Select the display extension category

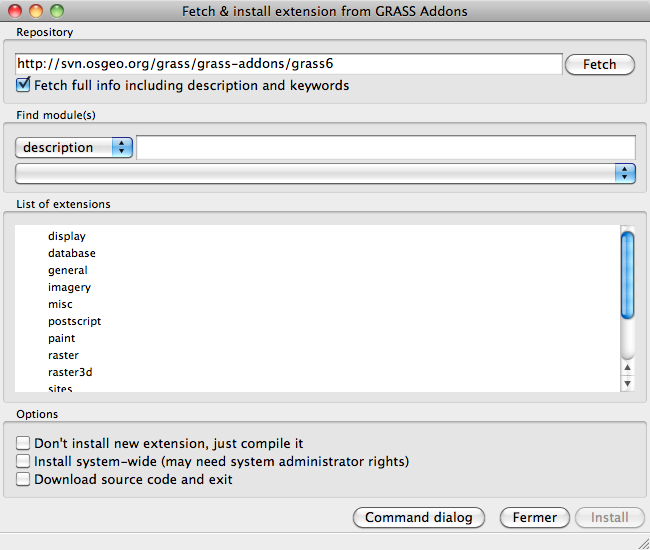(x=67, y=236)
